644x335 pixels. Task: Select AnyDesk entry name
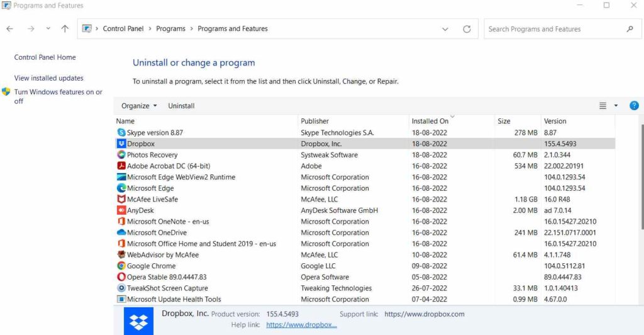(x=140, y=210)
